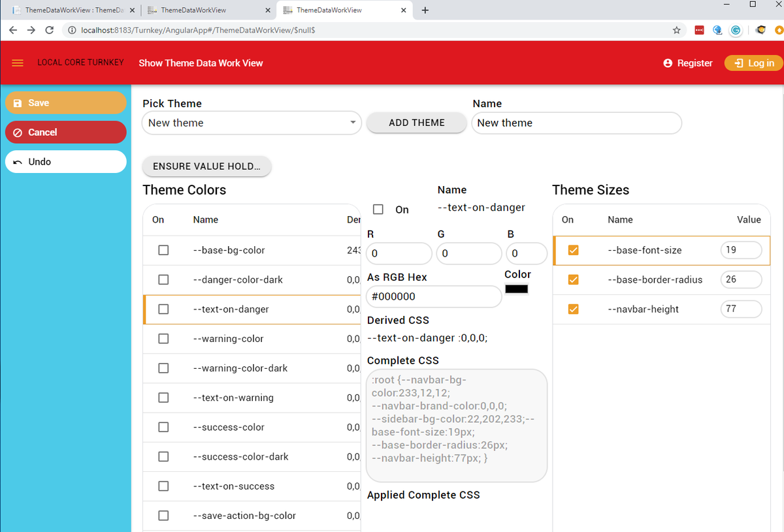Viewport: 784px width, 532px height.
Task: Open a new browser tab
Action: pyautogui.click(x=425, y=10)
